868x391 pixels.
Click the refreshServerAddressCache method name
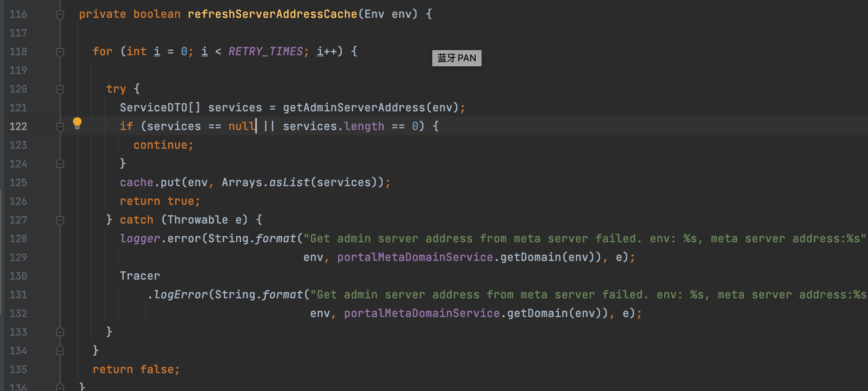tap(272, 14)
